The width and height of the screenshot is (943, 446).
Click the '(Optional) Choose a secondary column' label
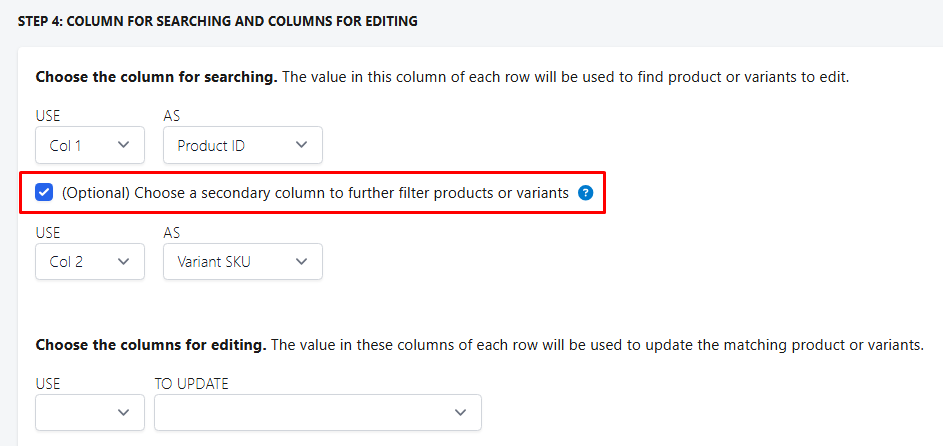315,193
